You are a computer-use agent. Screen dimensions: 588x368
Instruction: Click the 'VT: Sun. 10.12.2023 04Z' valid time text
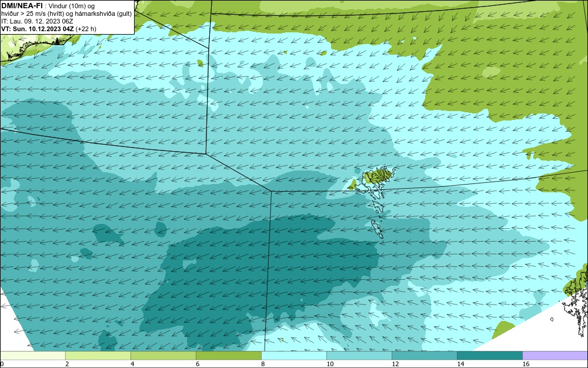pos(37,28)
